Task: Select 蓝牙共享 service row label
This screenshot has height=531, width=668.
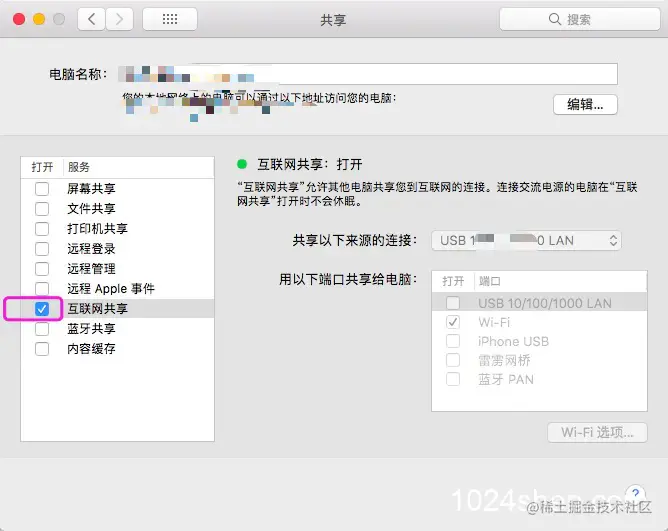Action: pyautogui.click(x=91, y=329)
